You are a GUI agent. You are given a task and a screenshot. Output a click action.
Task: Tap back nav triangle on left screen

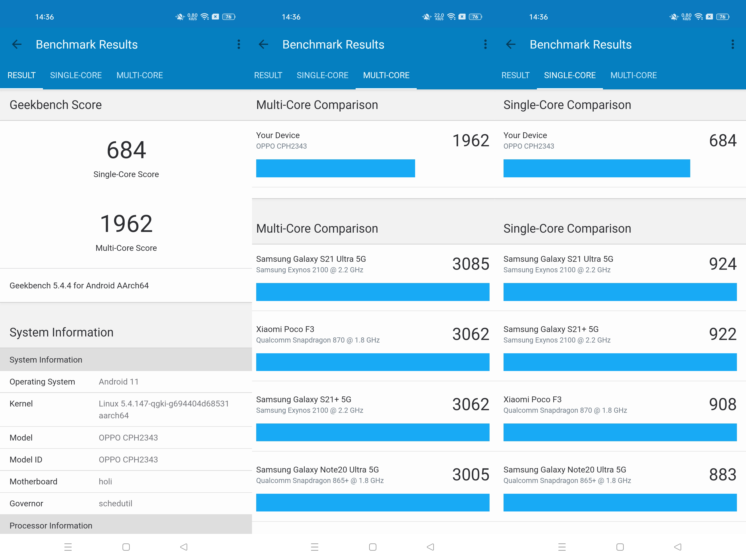(x=184, y=547)
